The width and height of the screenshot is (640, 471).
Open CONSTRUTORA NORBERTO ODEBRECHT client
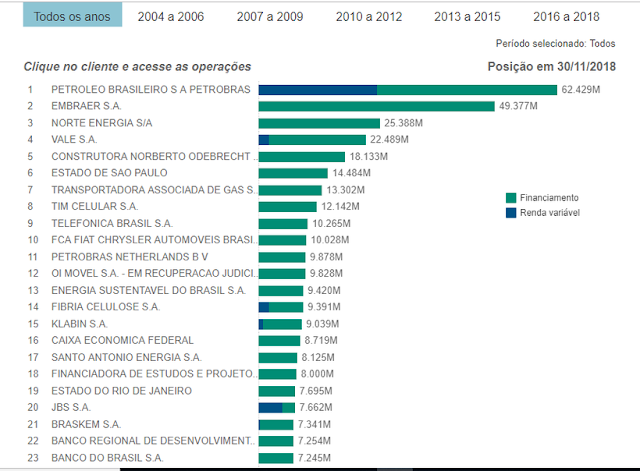pos(154,157)
